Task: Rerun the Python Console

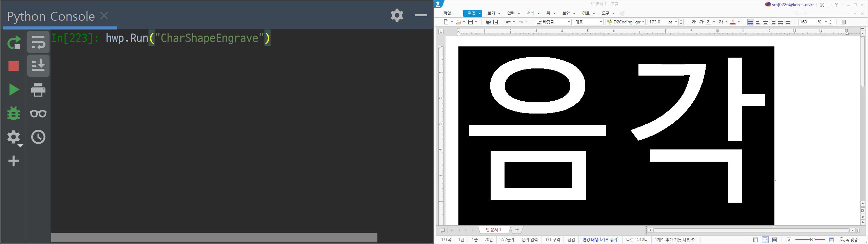Action: 14,42
